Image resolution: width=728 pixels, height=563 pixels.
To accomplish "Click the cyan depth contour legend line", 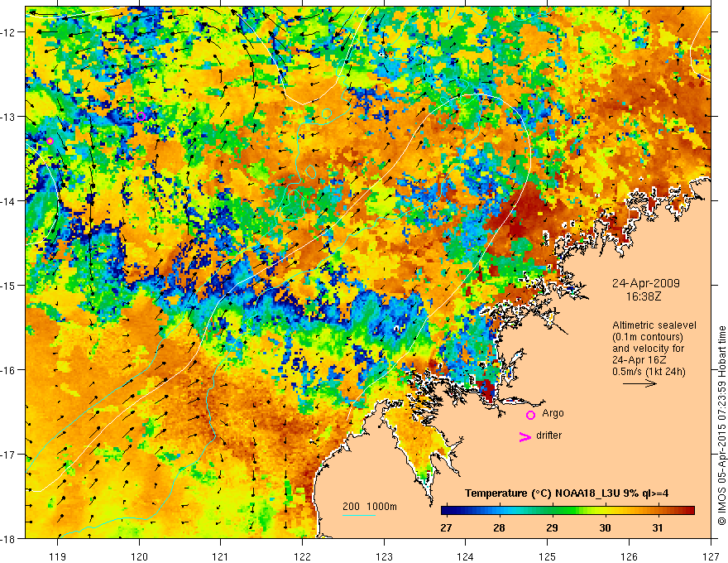I will pos(359,515).
